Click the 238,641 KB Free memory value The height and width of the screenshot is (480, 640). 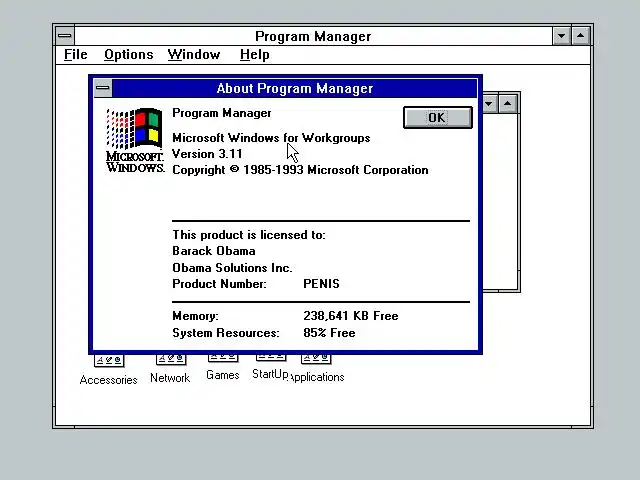351,316
